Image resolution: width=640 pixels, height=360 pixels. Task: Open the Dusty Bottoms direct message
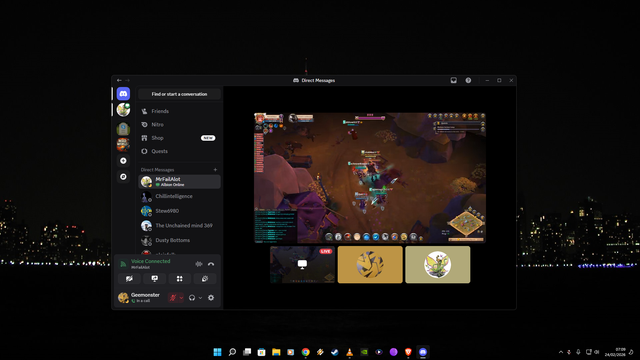click(x=179, y=240)
